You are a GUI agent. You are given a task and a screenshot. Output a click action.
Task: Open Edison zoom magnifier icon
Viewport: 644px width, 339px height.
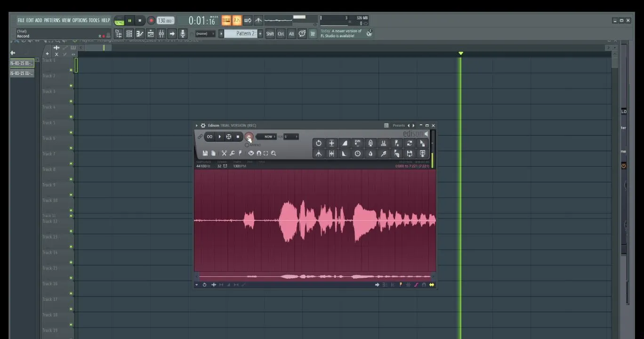(274, 153)
